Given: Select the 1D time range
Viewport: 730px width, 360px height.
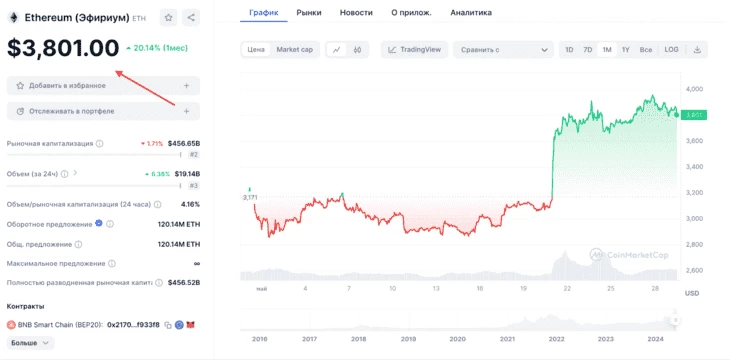Looking at the screenshot, I should point(569,50).
